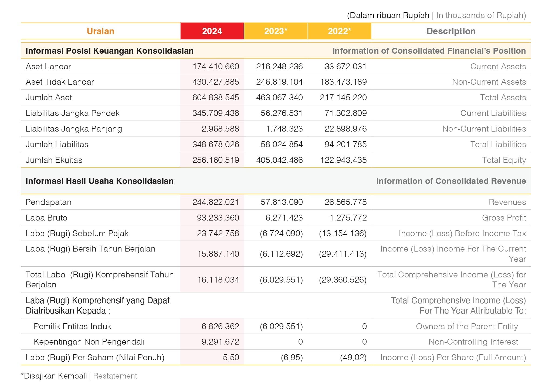Select Liabilitas Jangka Pendek label
This screenshot has height=392, width=559.
pyautogui.click(x=73, y=113)
